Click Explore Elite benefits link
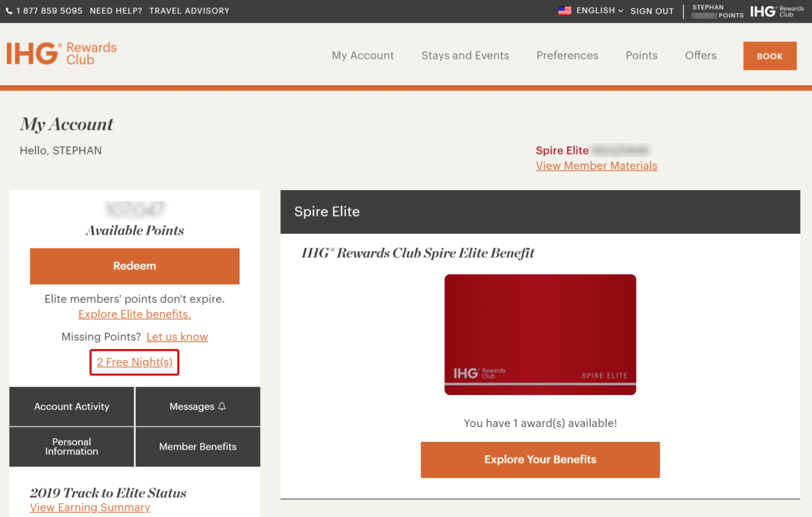The width and height of the screenshot is (812, 517). (134, 314)
